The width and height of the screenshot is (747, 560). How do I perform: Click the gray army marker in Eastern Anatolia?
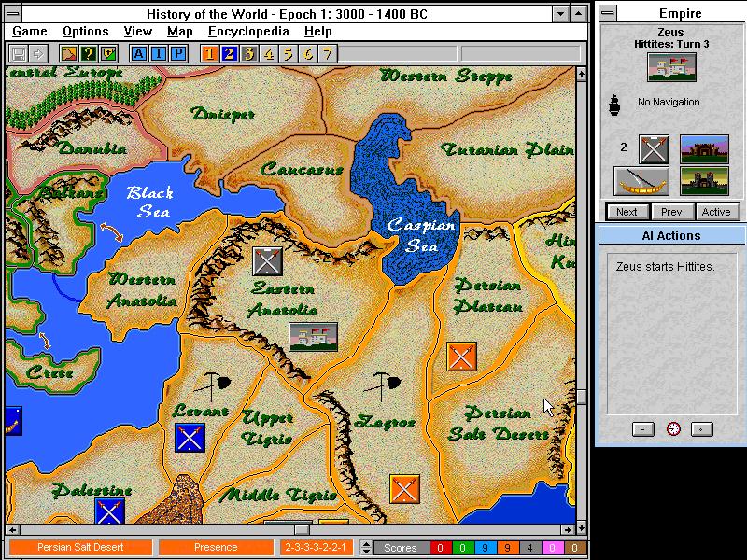(267, 261)
